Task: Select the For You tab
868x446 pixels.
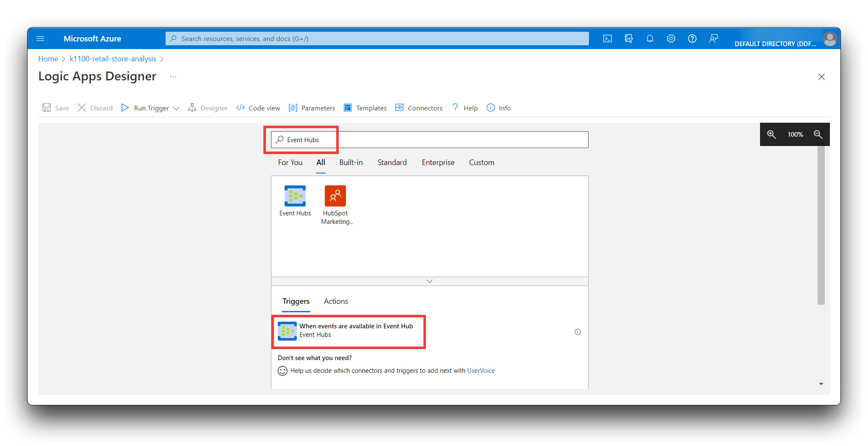Action: (290, 162)
